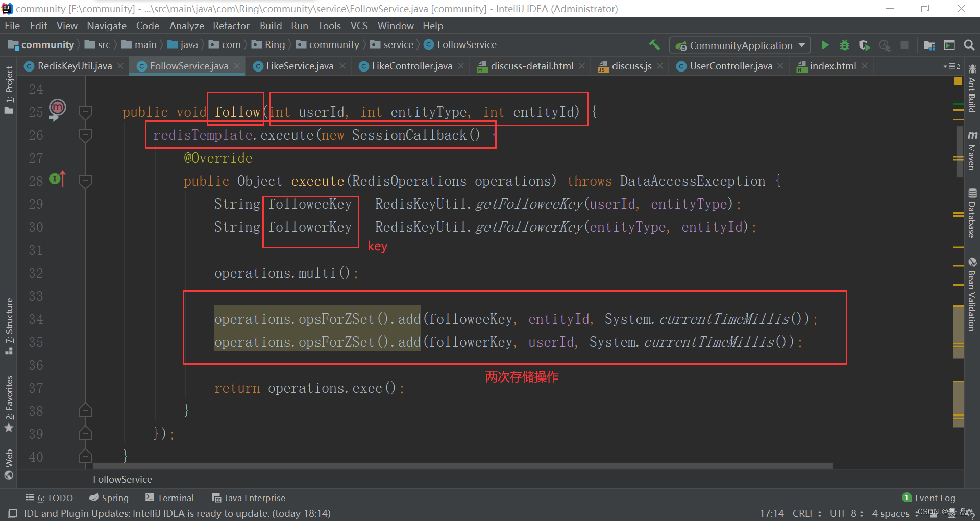Open the Ant Build side panel

972,89
